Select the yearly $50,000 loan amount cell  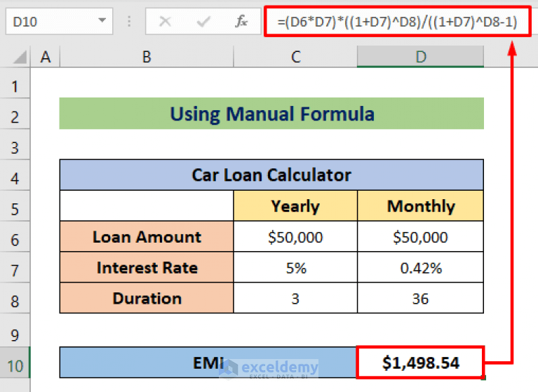295,236
